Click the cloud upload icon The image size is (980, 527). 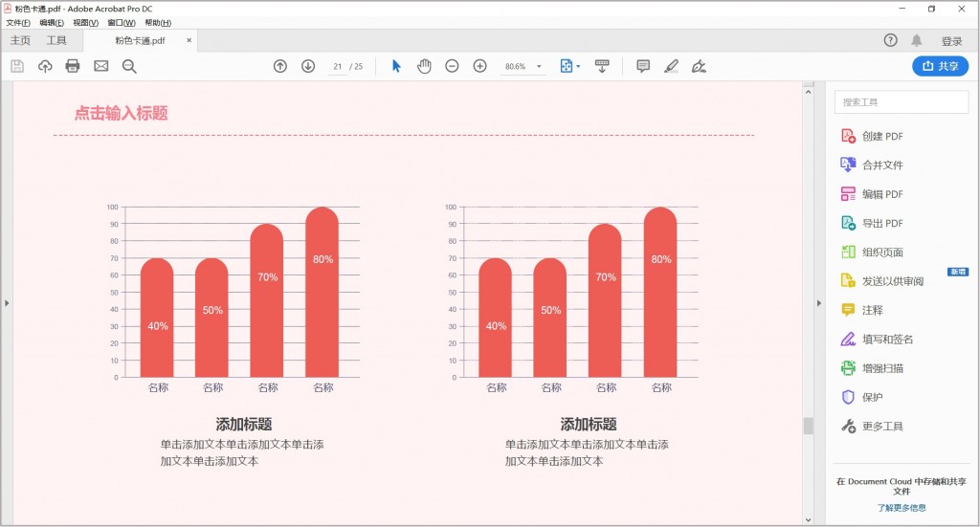(45, 66)
